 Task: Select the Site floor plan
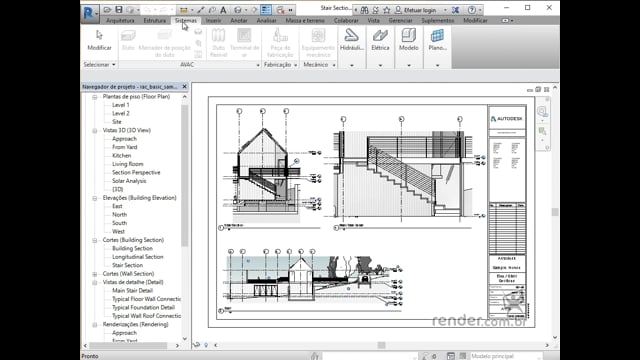tap(117, 122)
